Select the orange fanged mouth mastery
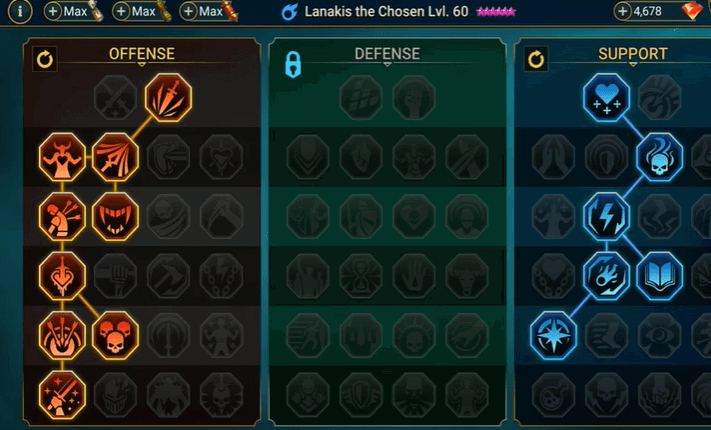The height and width of the screenshot is (430, 711). click(x=115, y=216)
